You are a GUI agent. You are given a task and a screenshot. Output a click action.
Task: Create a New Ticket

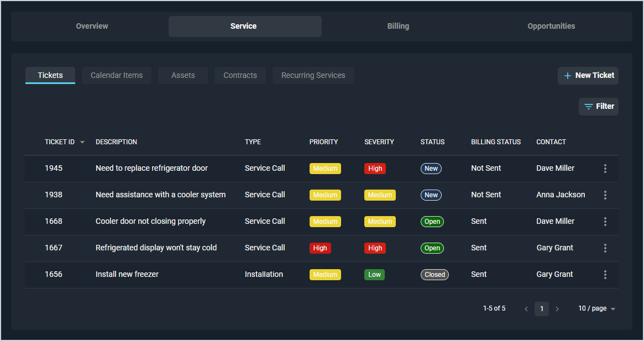point(588,76)
